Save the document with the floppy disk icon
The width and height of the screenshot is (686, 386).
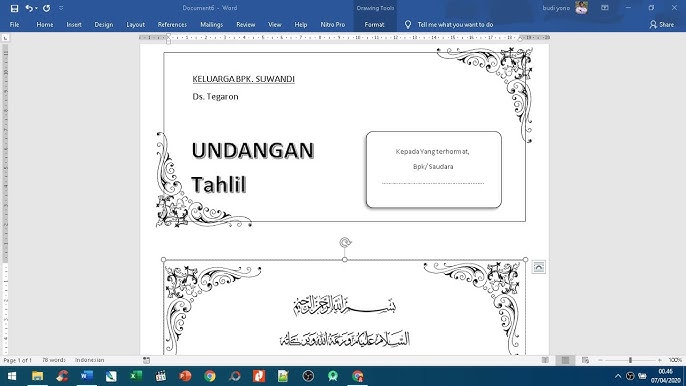(14, 8)
